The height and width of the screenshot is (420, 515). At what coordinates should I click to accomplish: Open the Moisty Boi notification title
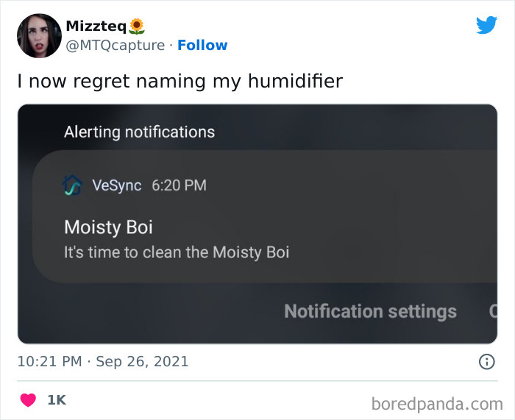point(108,227)
